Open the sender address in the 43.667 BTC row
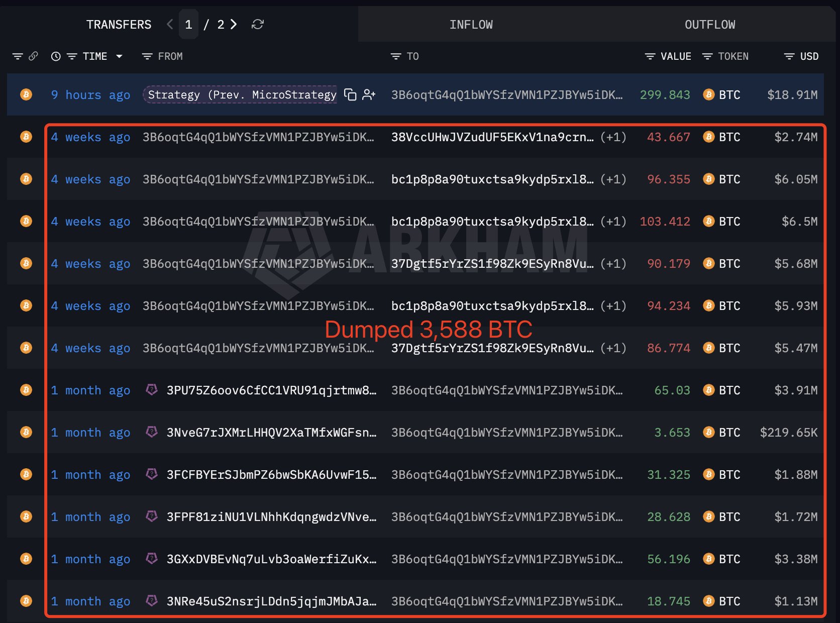The height and width of the screenshot is (623, 840). point(258,137)
